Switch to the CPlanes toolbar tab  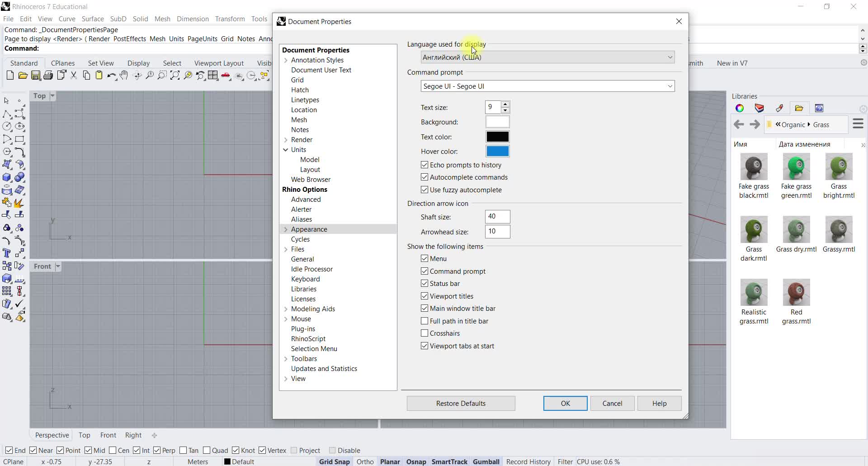pyautogui.click(x=63, y=63)
